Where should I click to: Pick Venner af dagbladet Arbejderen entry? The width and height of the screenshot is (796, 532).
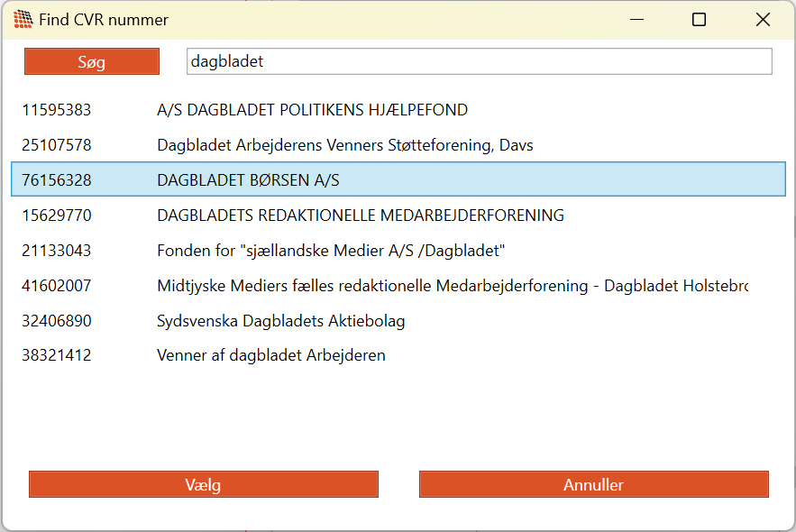(270, 355)
